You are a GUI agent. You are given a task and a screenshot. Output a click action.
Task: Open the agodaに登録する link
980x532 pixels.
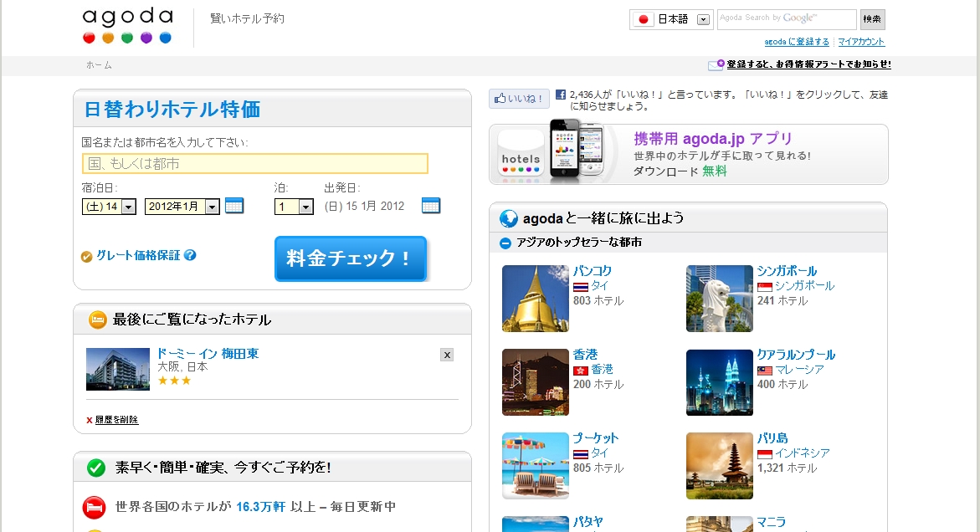(x=797, y=42)
